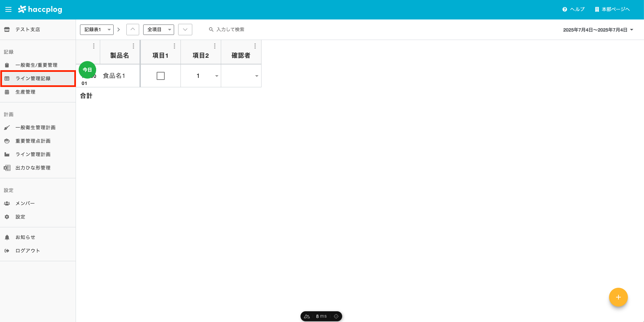
Task: Open the sidebar hamburger menu
Action: pyautogui.click(x=8, y=9)
